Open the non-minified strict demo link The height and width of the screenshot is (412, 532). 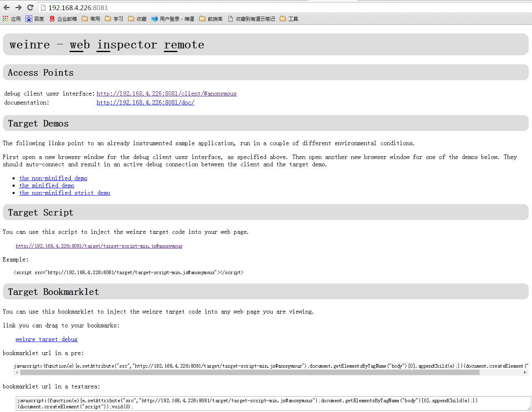[x=65, y=193]
